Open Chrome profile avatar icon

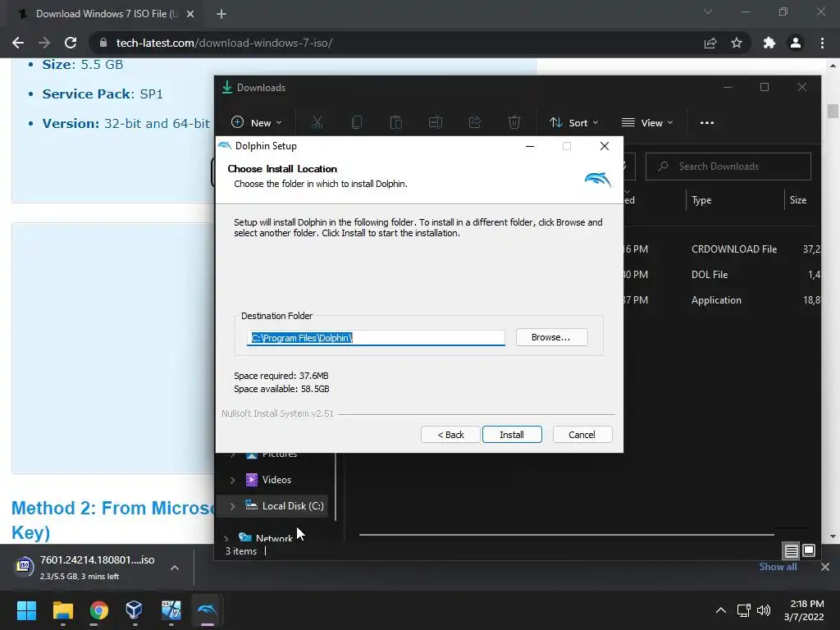[796, 43]
